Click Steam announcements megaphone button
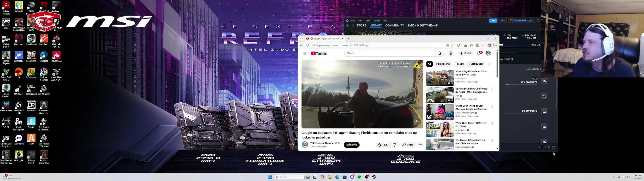The image size is (644, 181). (x=493, y=21)
